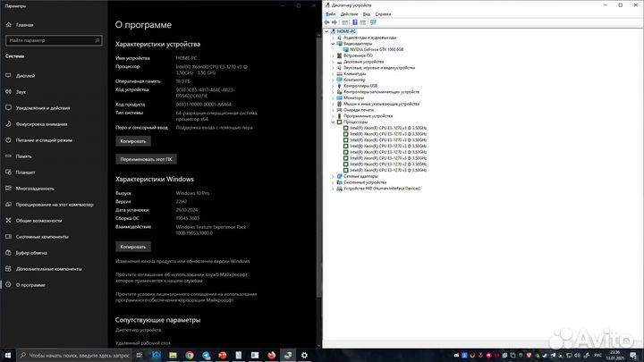
Task: Expand the Мониторы node
Action: tap(333, 97)
